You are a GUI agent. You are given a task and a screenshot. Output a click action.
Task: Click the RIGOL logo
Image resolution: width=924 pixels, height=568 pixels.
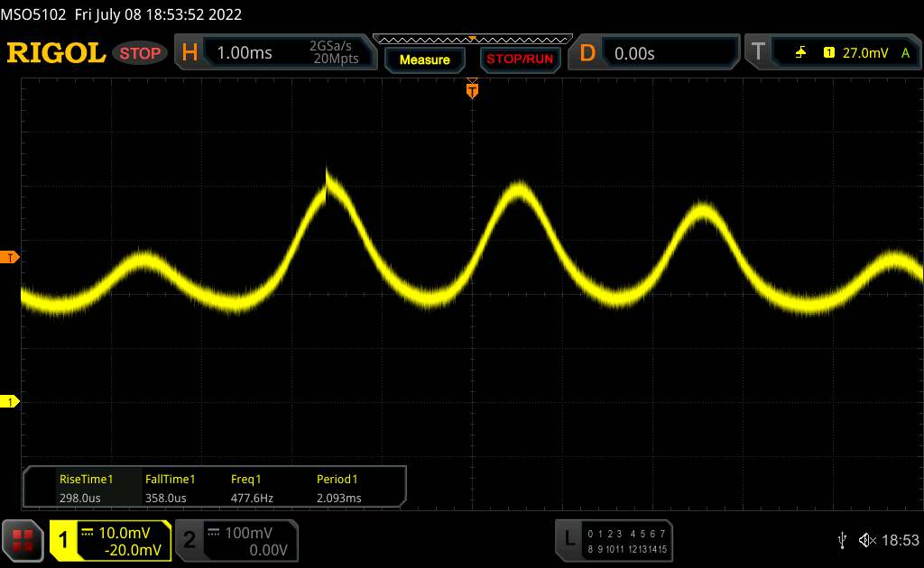click(56, 53)
